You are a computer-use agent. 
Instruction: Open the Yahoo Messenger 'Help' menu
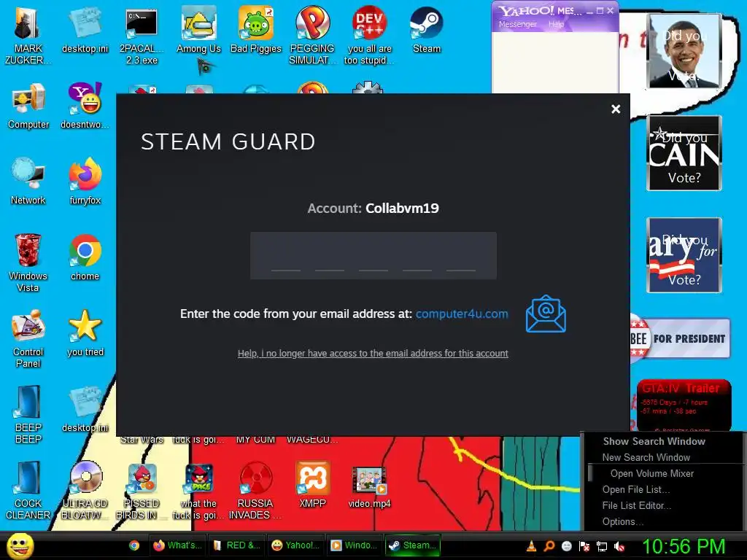[556, 24]
